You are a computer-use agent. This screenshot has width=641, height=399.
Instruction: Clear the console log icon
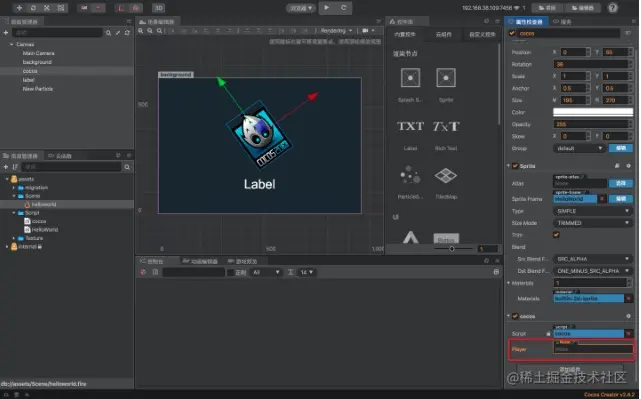coord(143,272)
